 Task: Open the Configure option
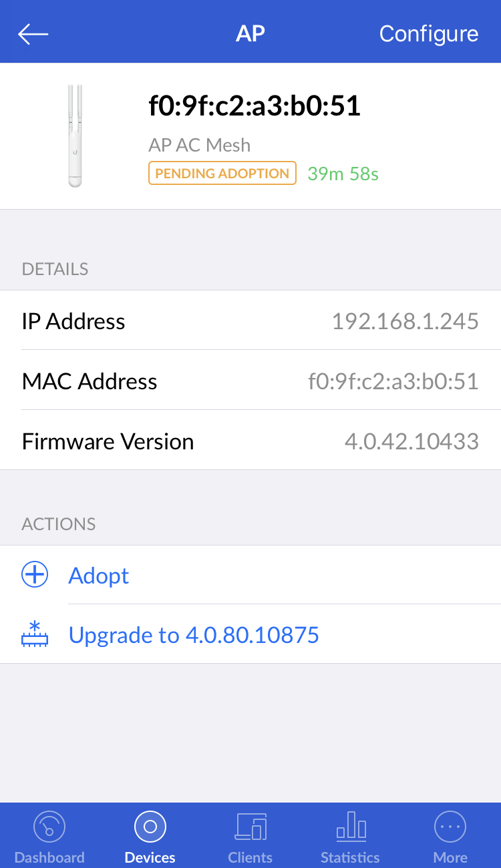[429, 33]
